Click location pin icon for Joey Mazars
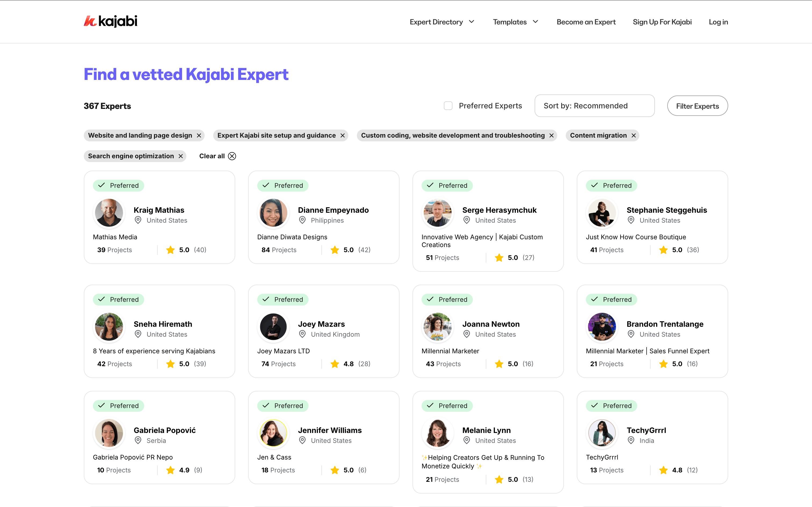 pyautogui.click(x=302, y=334)
